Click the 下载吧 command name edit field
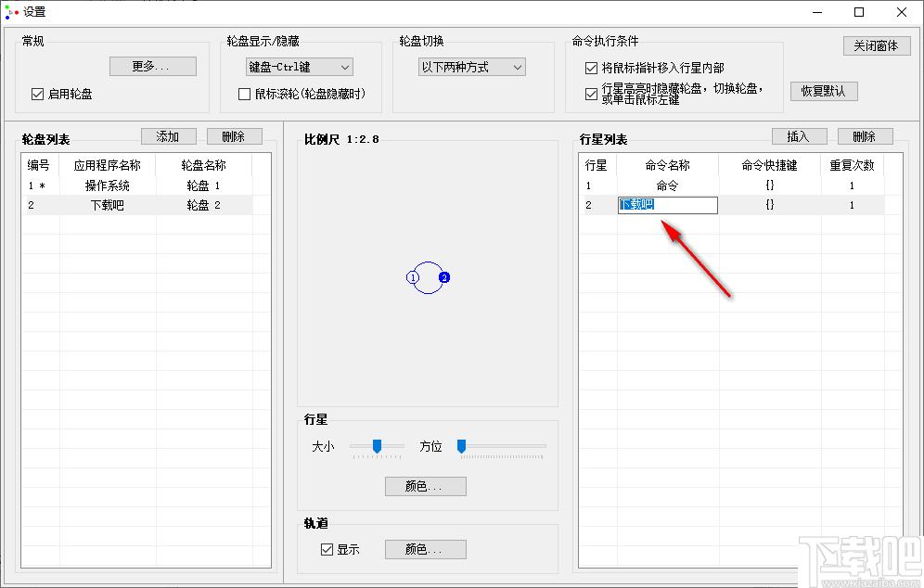This screenshot has height=588, width=924. (x=668, y=204)
